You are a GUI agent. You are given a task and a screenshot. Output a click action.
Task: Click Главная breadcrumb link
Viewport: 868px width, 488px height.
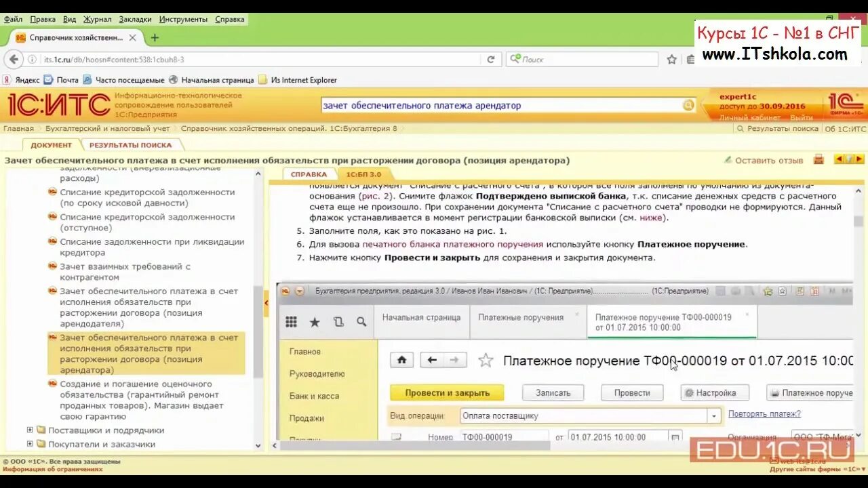(18, 128)
